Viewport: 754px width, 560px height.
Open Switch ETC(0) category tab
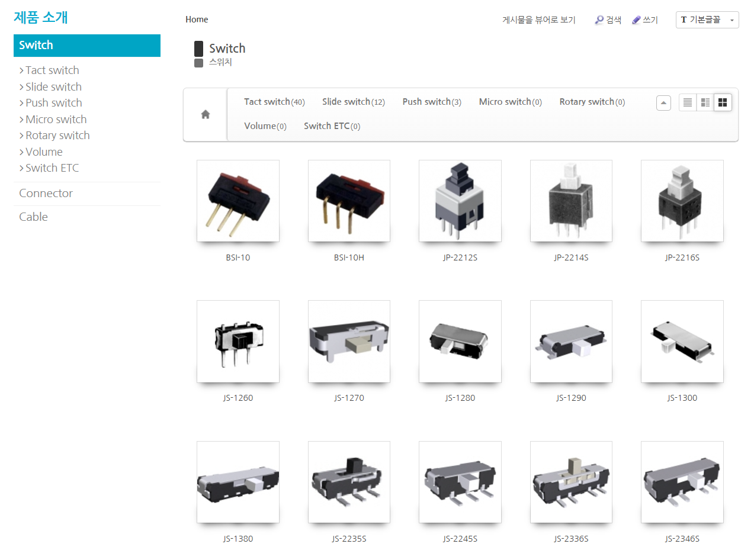(332, 126)
